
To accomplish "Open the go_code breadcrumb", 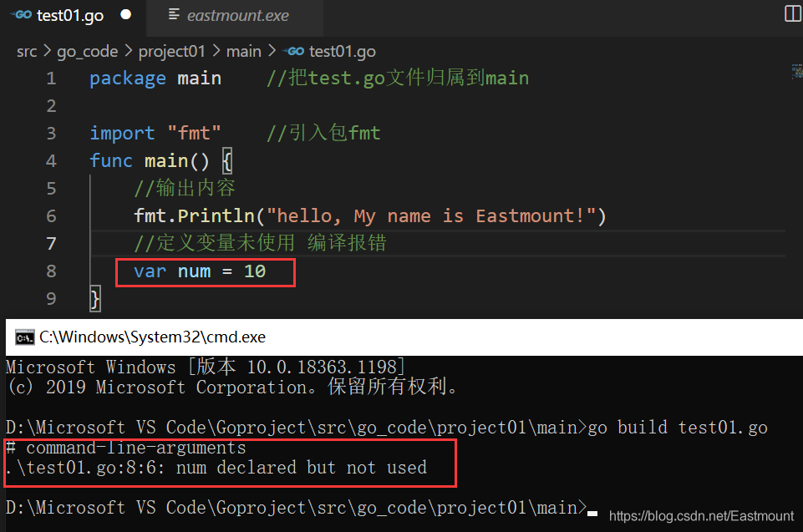I will tap(87, 52).
